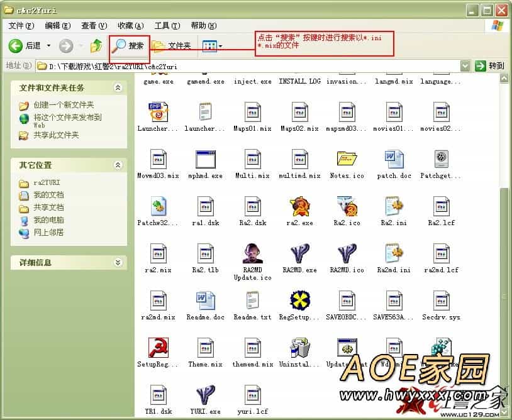Click the Search (搜索) toolbar button
Viewport: 512px width, 420px height.
[x=128, y=45]
